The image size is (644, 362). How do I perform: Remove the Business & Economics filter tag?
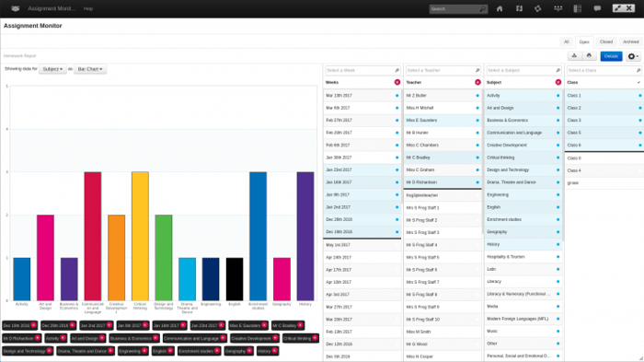coord(155,338)
